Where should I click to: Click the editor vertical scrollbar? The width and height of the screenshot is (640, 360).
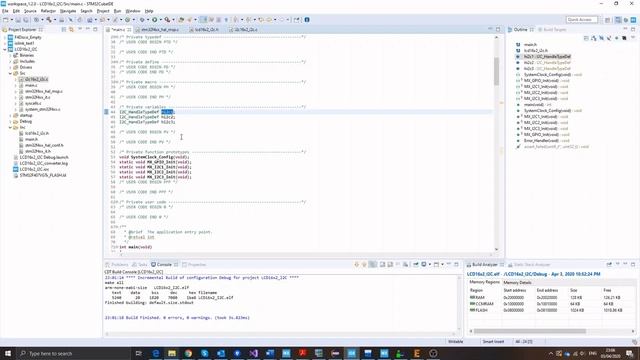click(x=496, y=71)
